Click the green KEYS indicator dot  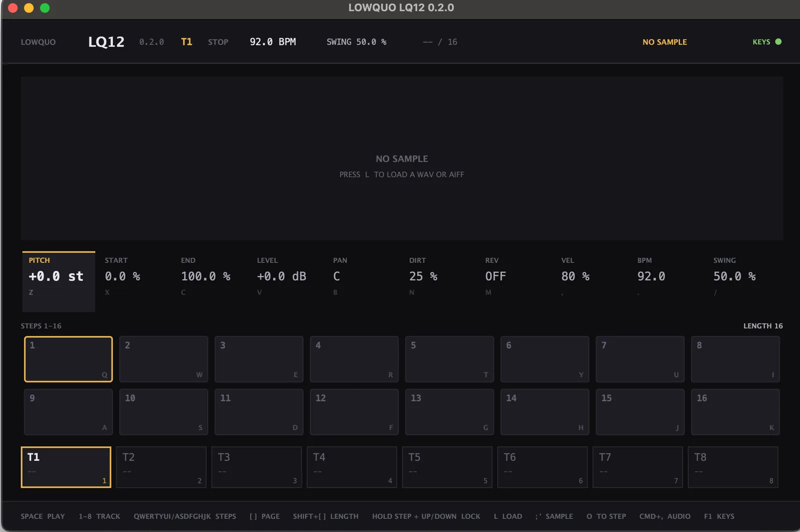click(778, 42)
